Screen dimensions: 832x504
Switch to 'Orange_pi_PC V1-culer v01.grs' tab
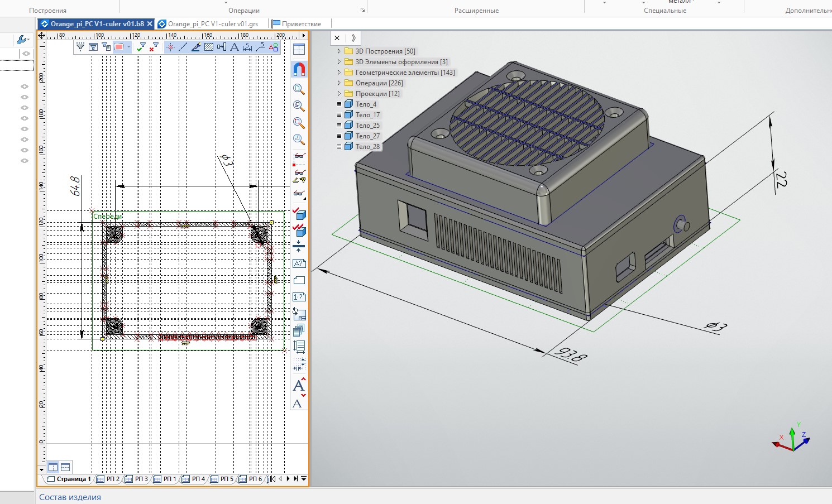pyautogui.click(x=213, y=24)
